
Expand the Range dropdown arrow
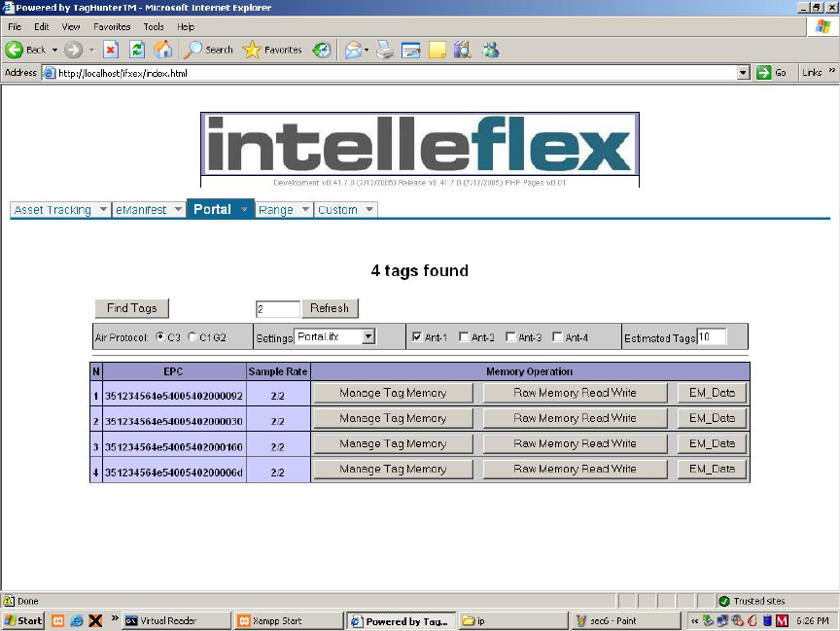tap(305, 209)
